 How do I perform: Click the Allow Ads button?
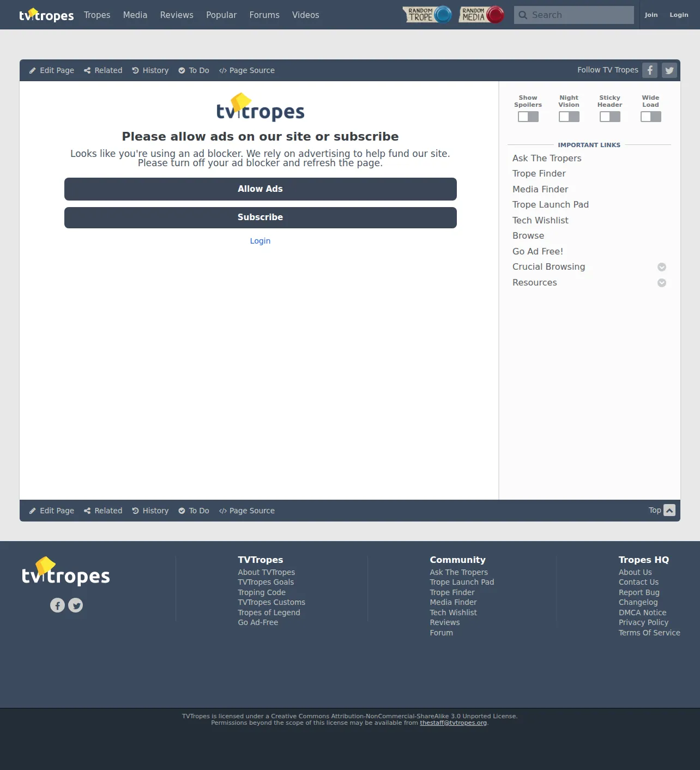pyautogui.click(x=261, y=189)
